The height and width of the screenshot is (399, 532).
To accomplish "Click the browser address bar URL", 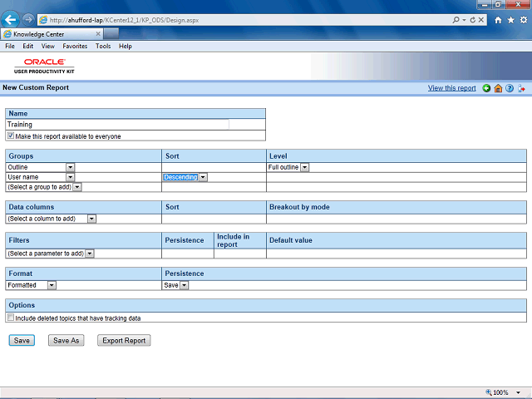I will tap(124, 20).
